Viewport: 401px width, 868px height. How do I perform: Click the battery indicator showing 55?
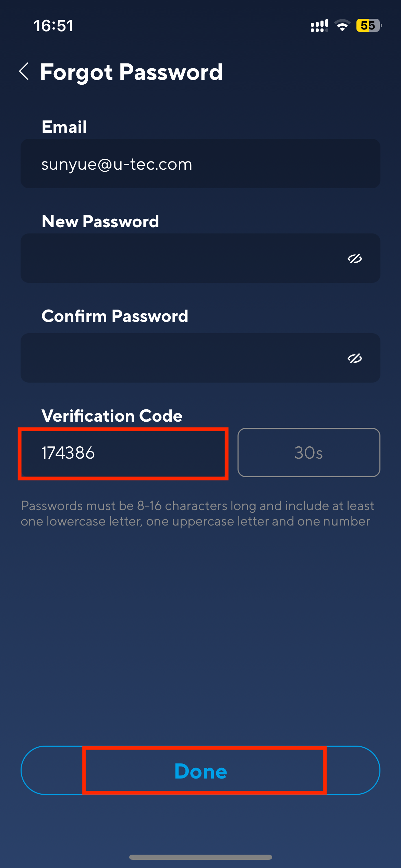[x=369, y=26]
